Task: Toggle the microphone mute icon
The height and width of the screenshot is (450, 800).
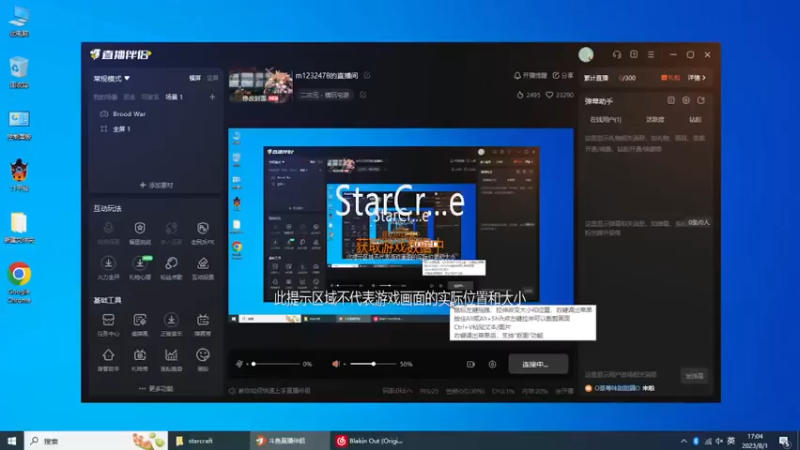Action: (239, 364)
